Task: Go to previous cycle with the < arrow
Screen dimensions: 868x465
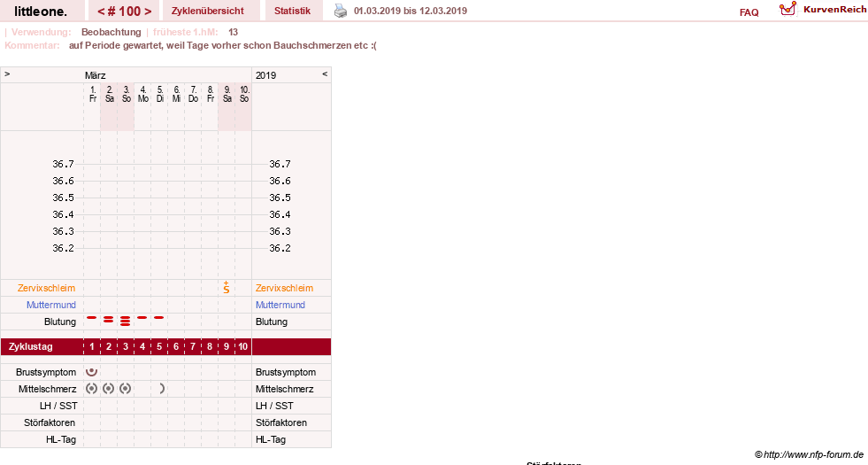Action: pyautogui.click(x=101, y=12)
